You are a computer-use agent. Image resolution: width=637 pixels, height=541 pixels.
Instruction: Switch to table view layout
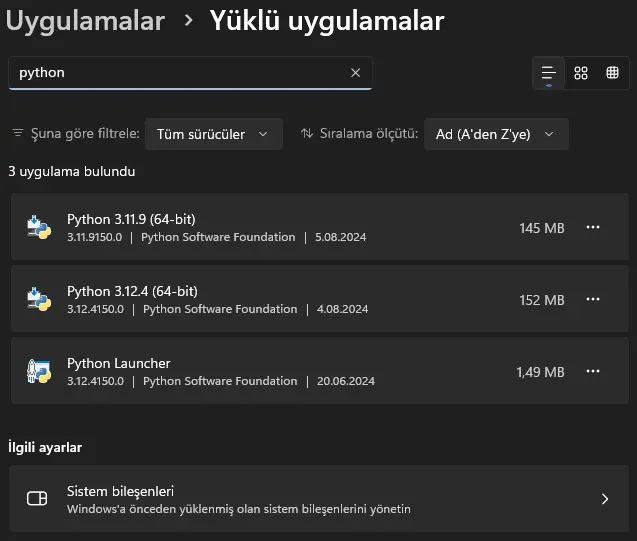point(612,73)
